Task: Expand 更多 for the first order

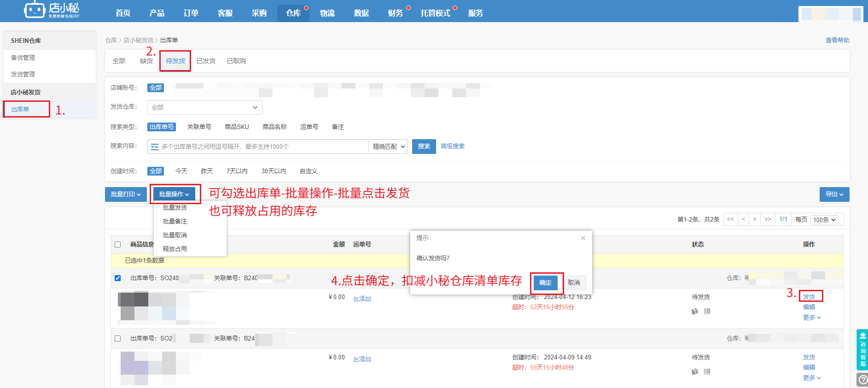Action: point(812,317)
